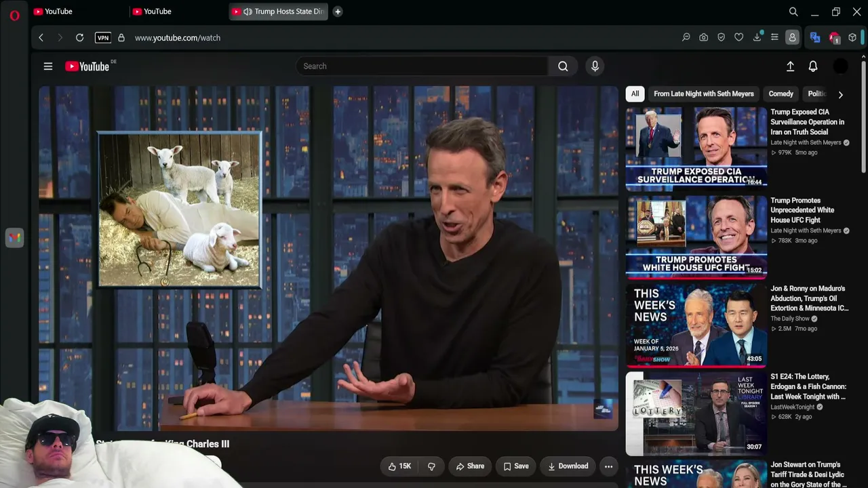Dislike the video
The width and height of the screenshot is (868, 488).
click(x=431, y=466)
